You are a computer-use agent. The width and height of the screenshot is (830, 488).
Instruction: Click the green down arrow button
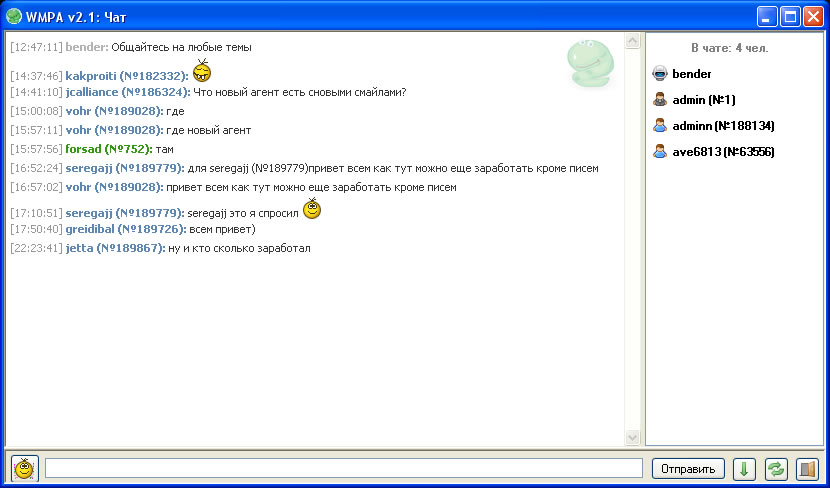click(x=744, y=469)
